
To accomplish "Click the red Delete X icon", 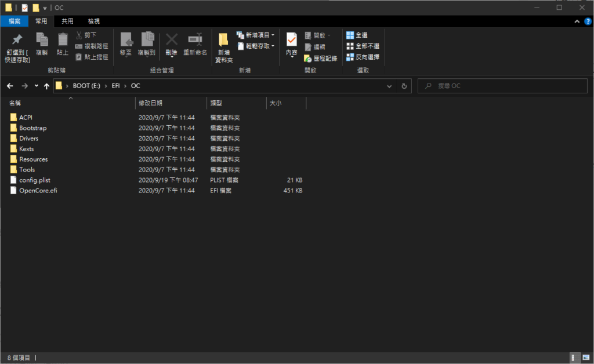I will 171,40.
